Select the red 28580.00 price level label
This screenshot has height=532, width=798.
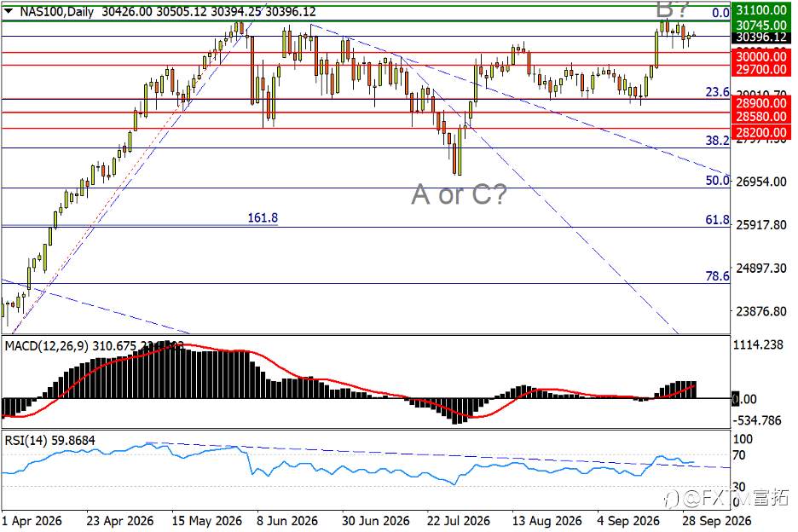click(761, 116)
